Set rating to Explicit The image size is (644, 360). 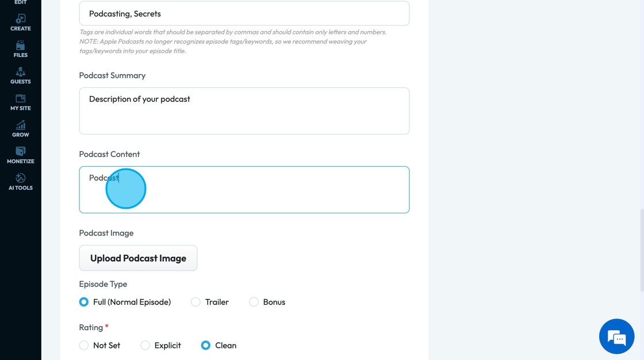coord(145,346)
